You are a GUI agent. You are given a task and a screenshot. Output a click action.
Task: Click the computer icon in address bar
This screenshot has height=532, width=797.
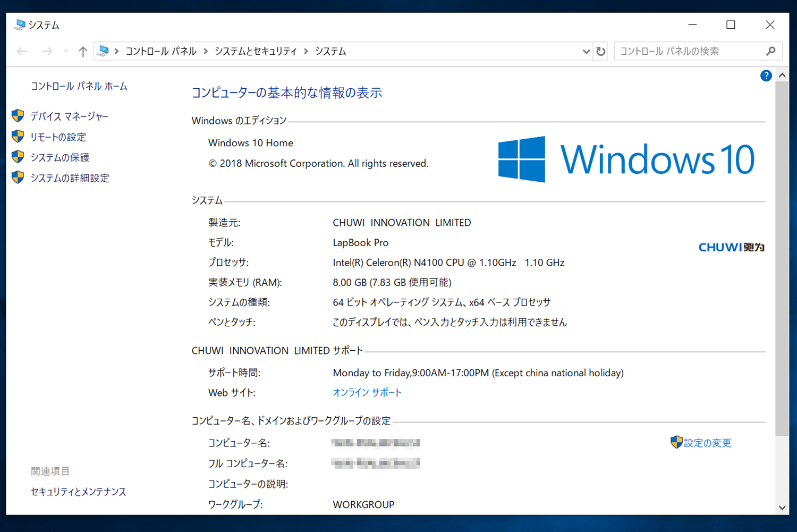coord(104,51)
